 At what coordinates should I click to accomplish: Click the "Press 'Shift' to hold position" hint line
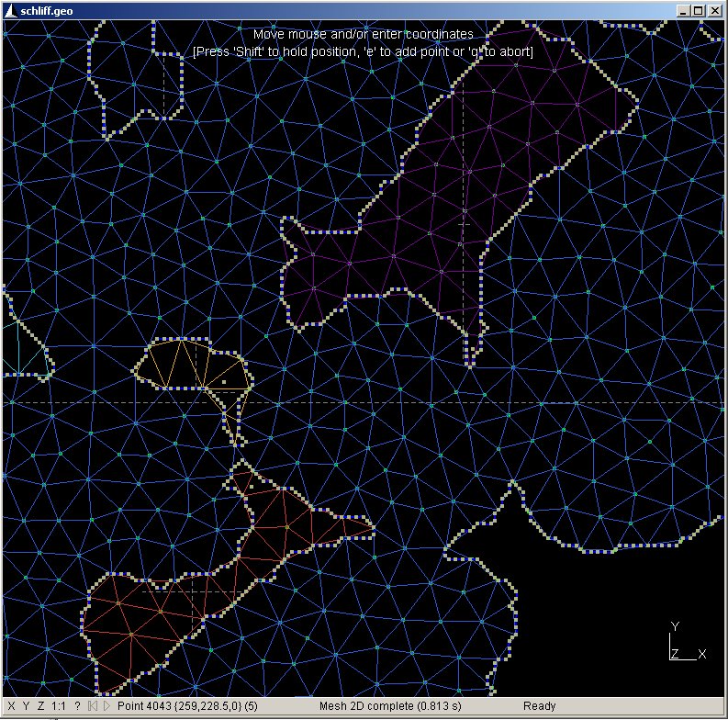click(x=363, y=51)
